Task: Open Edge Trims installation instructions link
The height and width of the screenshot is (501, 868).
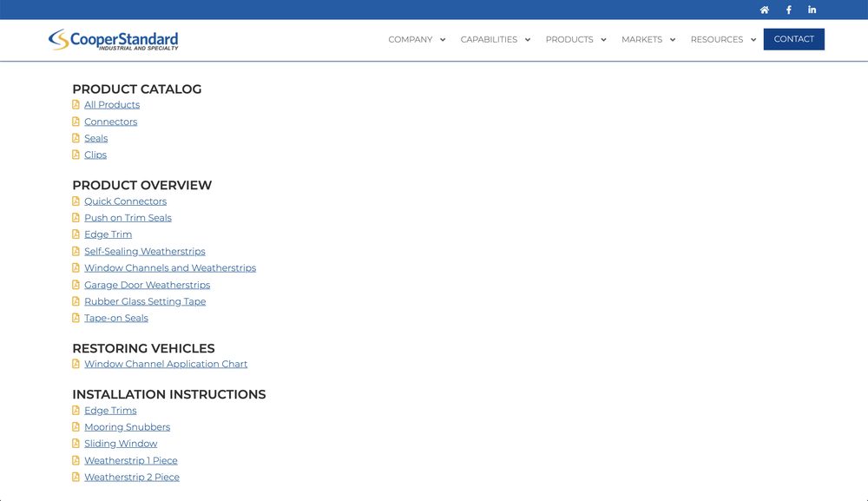Action: 110,411
